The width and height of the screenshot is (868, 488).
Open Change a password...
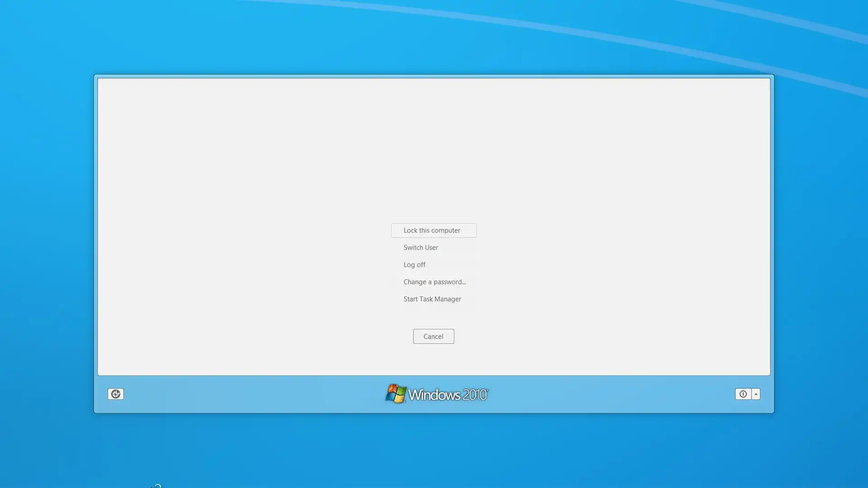pos(434,282)
